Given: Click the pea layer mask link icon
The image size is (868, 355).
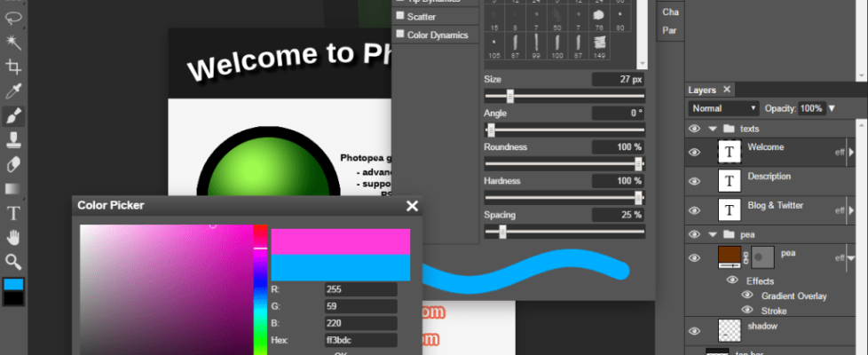Looking at the screenshot, I should 746,257.
